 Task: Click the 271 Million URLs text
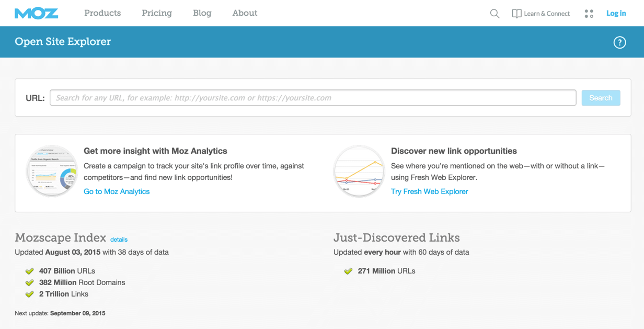pos(386,271)
